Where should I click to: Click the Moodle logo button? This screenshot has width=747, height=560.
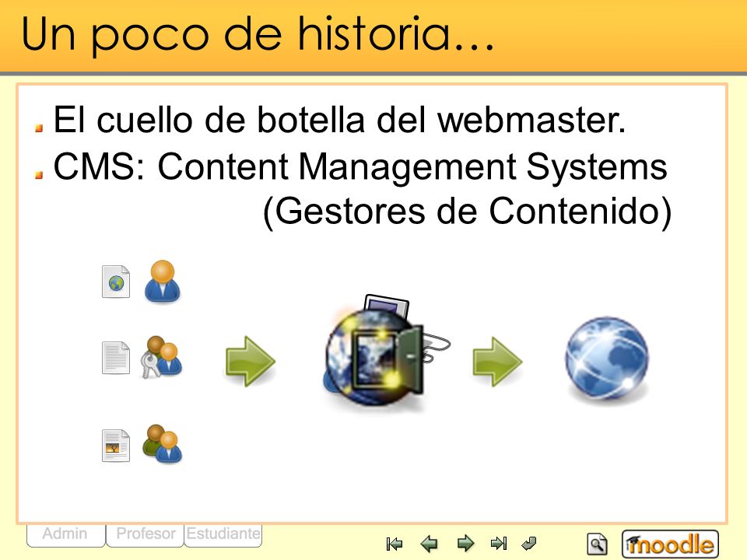coord(670,544)
